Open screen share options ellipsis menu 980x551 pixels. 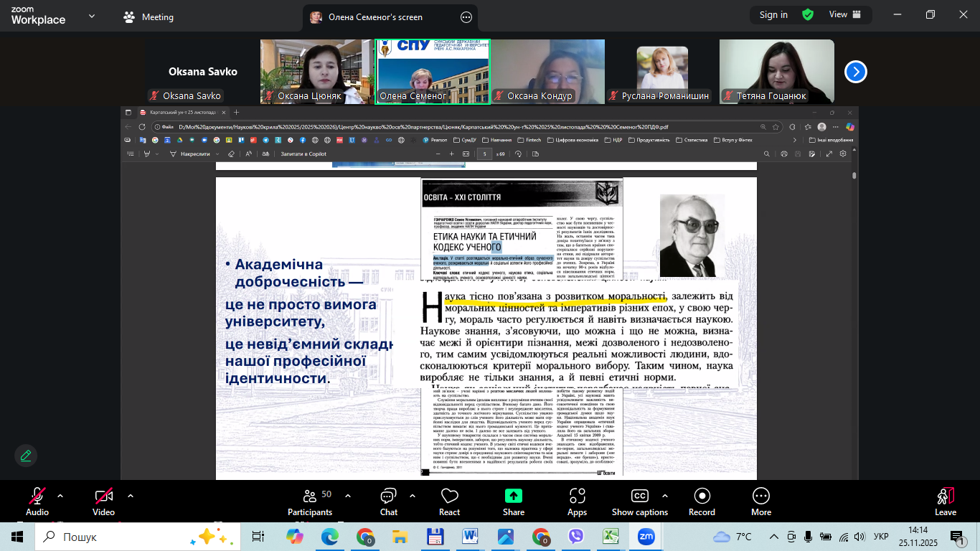pyautogui.click(x=466, y=17)
